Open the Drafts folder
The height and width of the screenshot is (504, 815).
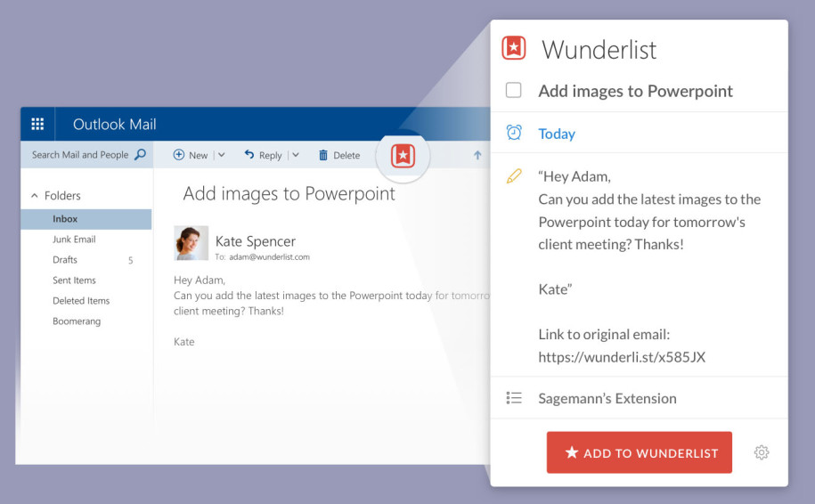tap(65, 260)
